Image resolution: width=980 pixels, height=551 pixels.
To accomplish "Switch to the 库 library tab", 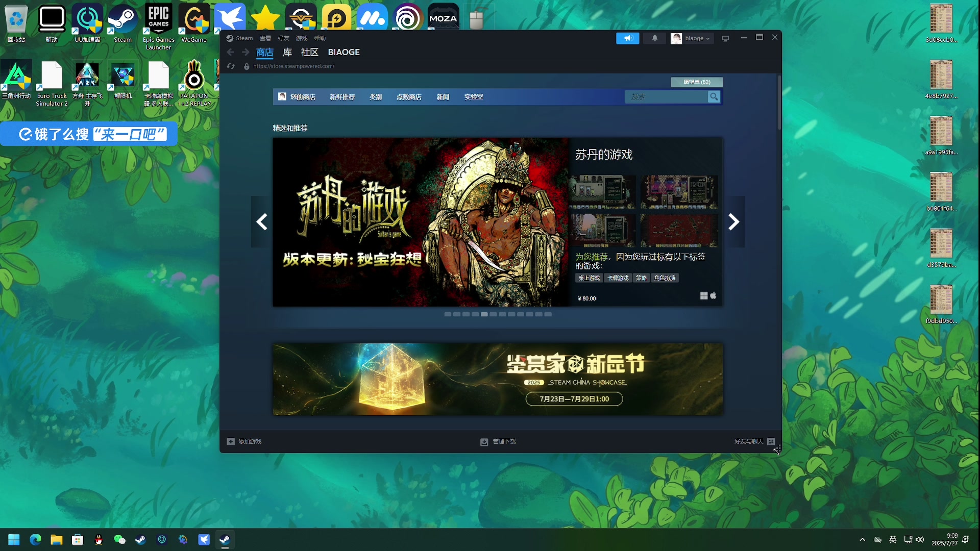I will [x=287, y=52].
